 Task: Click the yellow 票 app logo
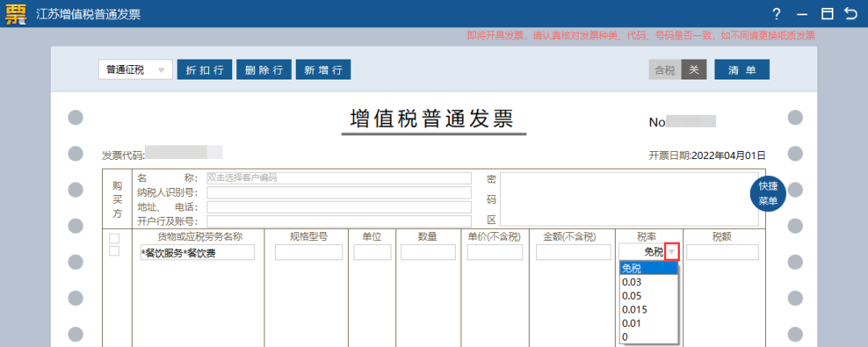16,14
